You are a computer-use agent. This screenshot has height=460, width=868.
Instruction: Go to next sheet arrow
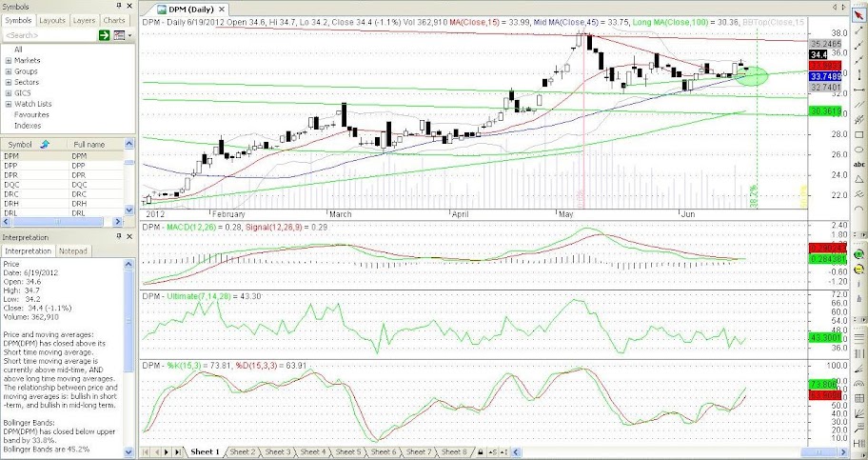(x=167, y=452)
